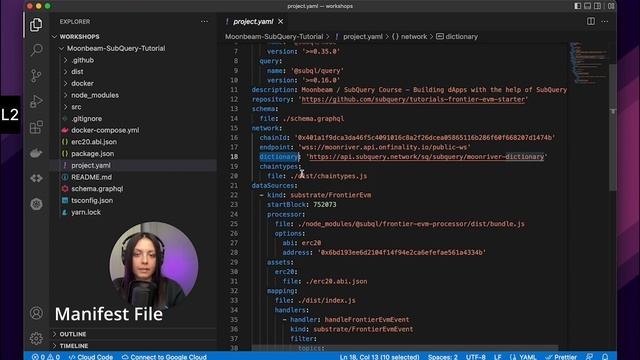640x360 pixels.
Task: Open notifications bell in status bar
Action: 605,357
